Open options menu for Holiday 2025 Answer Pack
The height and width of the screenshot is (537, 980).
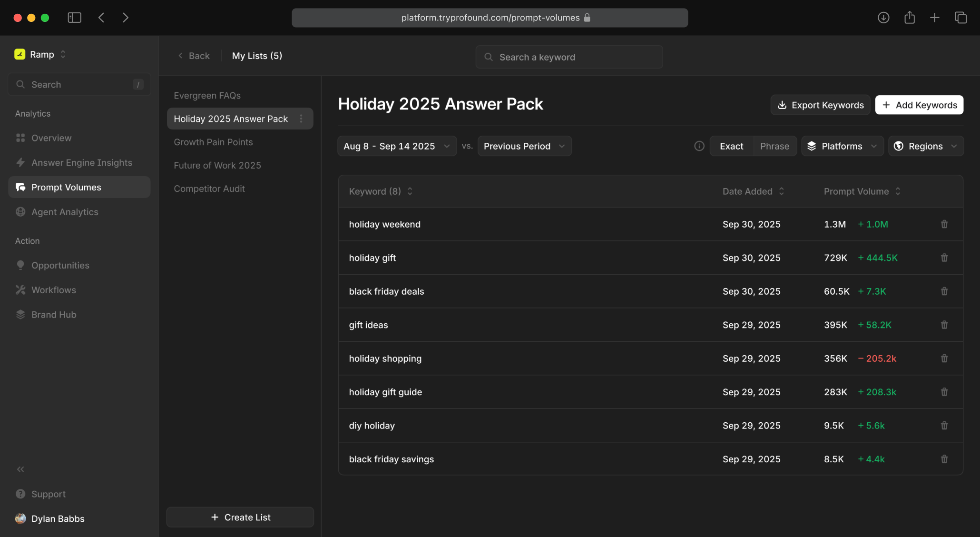coord(301,119)
